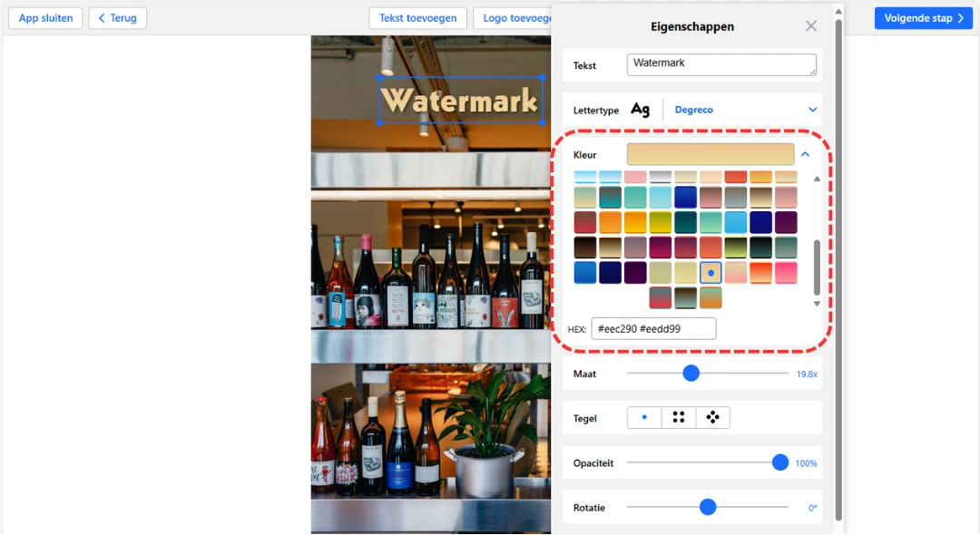980x535 pixels.
Task: Go back using the Terug button
Action: tap(117, 17)
